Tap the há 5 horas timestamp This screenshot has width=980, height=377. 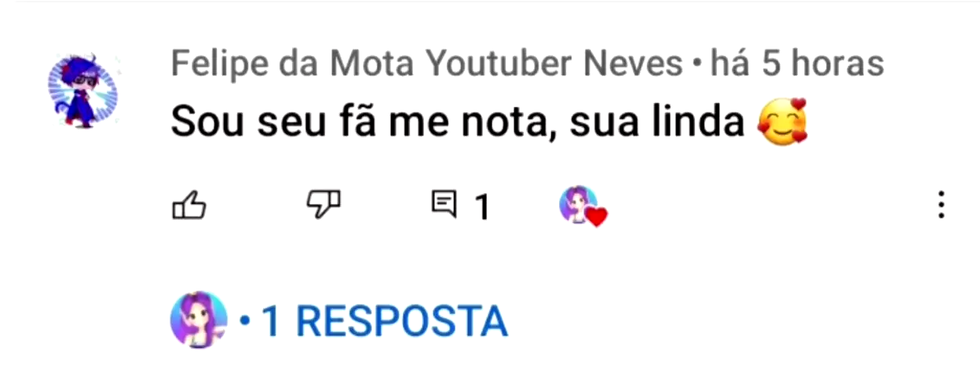click(797, 64)
